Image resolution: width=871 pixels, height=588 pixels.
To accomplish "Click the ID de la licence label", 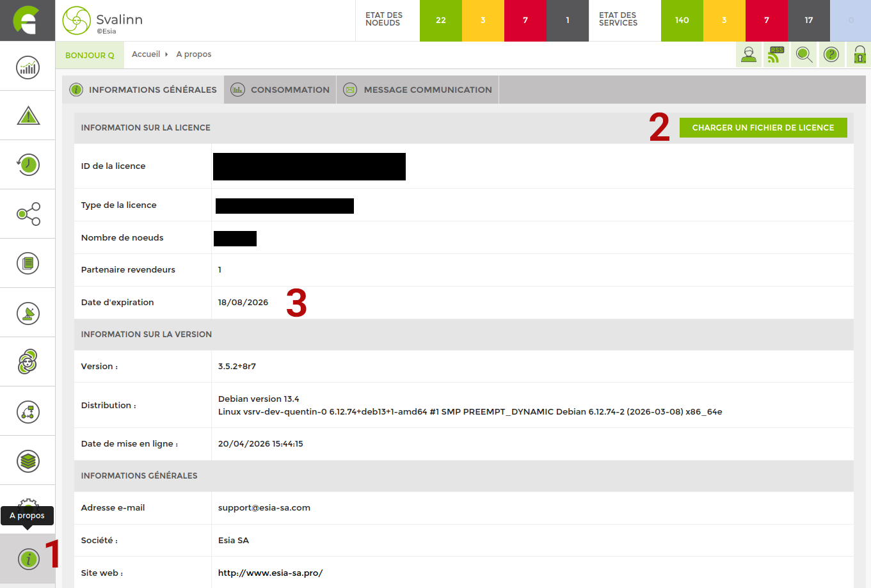I will coord(113,166).
